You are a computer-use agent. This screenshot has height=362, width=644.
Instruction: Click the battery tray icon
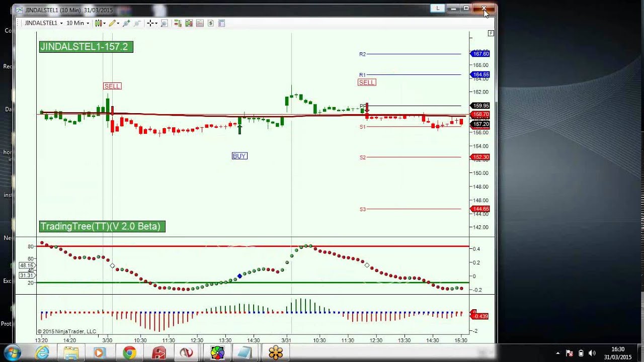tap(581, 353)
